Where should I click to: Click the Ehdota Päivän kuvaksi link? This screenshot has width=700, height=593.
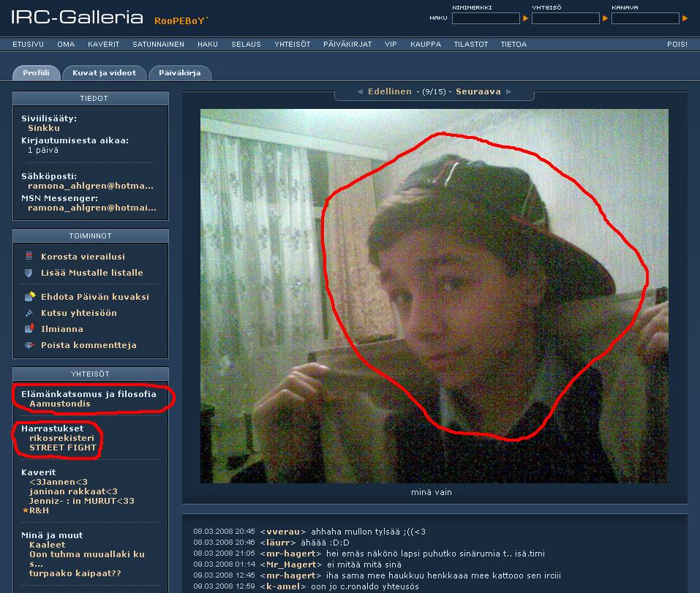95,297
